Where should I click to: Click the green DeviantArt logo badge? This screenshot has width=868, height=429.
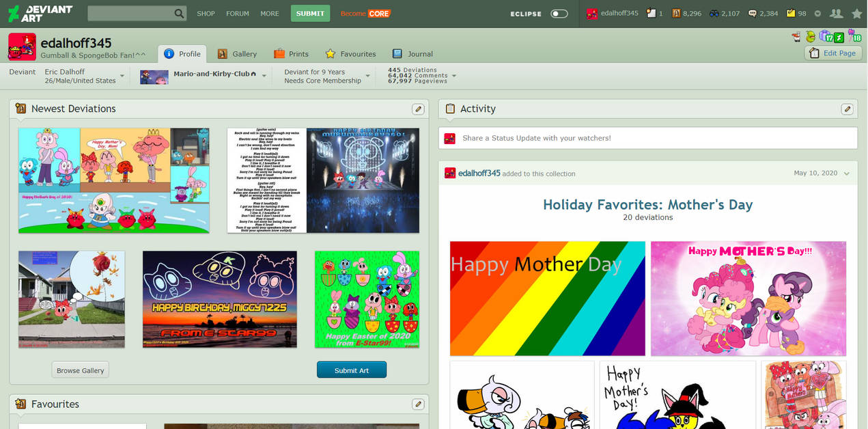(839, 37)
